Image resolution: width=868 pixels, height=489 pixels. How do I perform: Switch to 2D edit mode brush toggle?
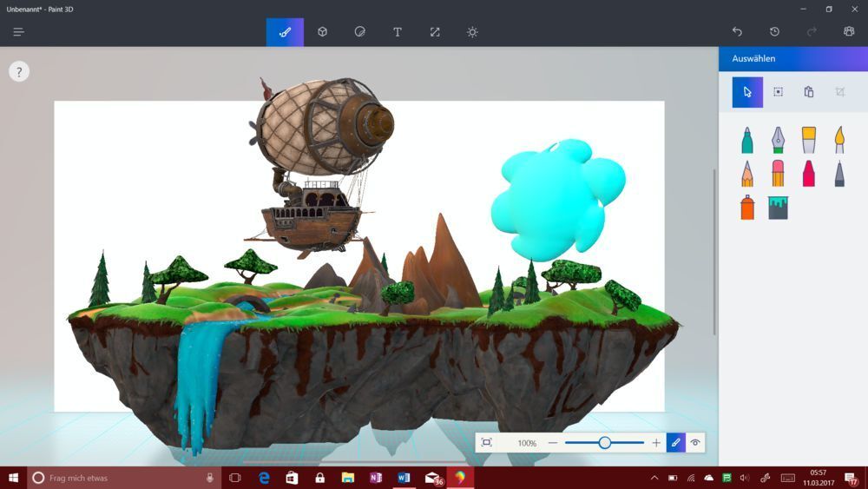(676, 443)
